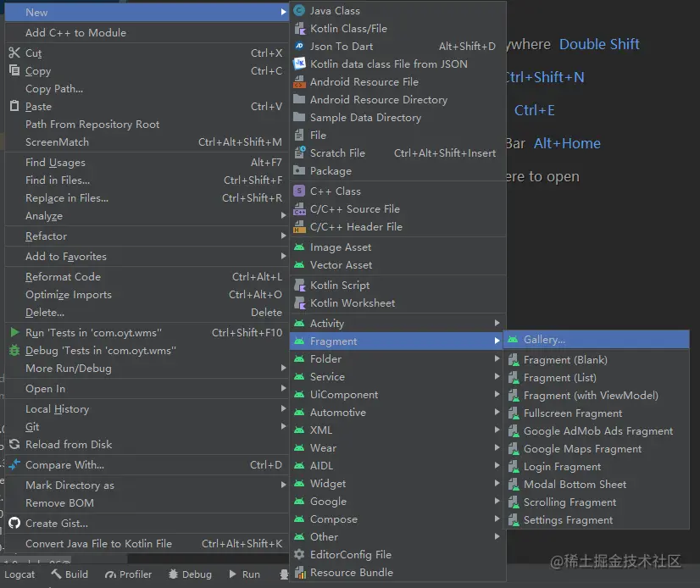The image size is (700, 588).
Task: Select Google AdMob Ads Fragment
Action: [x=597, y=431]
